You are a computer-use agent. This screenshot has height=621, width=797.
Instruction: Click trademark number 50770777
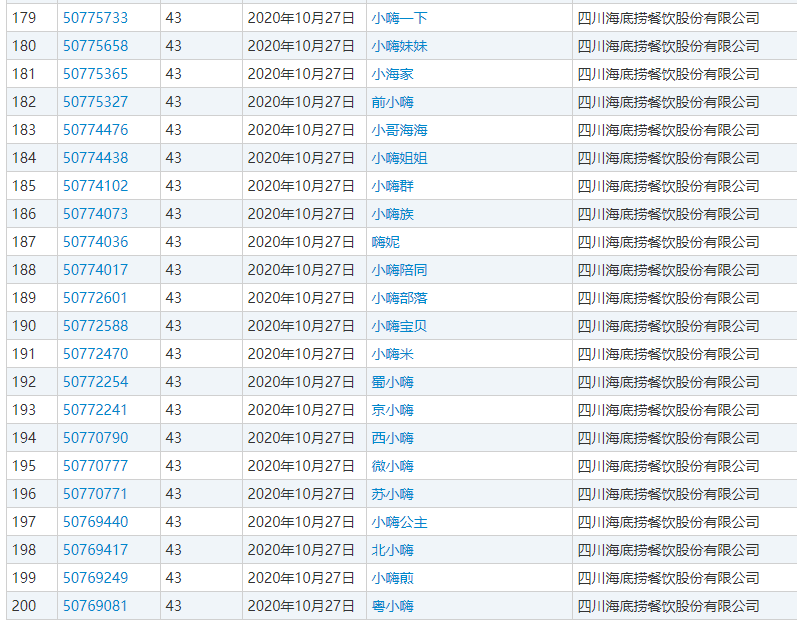click(95, 466)
